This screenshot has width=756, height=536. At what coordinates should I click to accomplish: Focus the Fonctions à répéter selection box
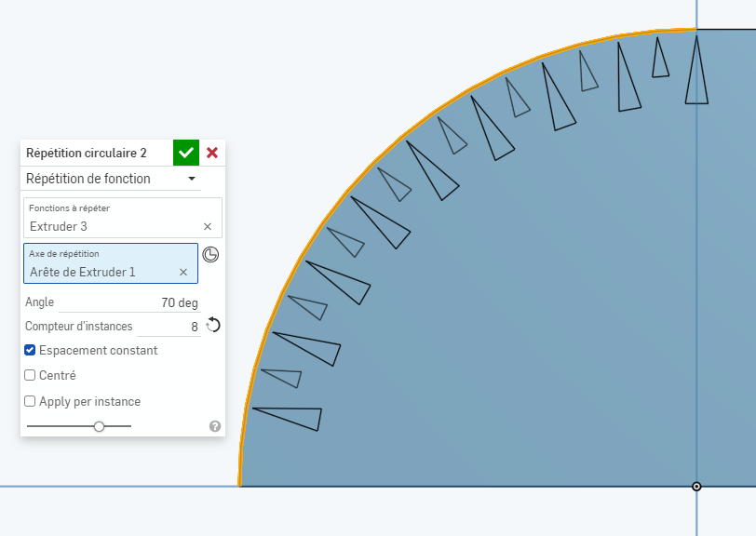(112, 218)
